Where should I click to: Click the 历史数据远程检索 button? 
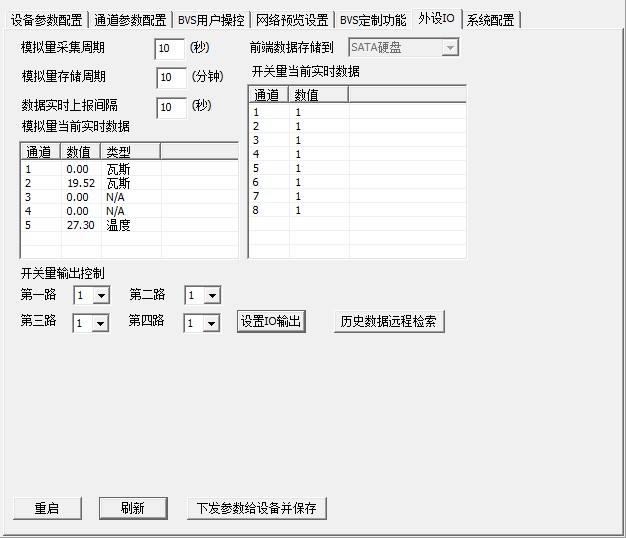tap(388, 322)
